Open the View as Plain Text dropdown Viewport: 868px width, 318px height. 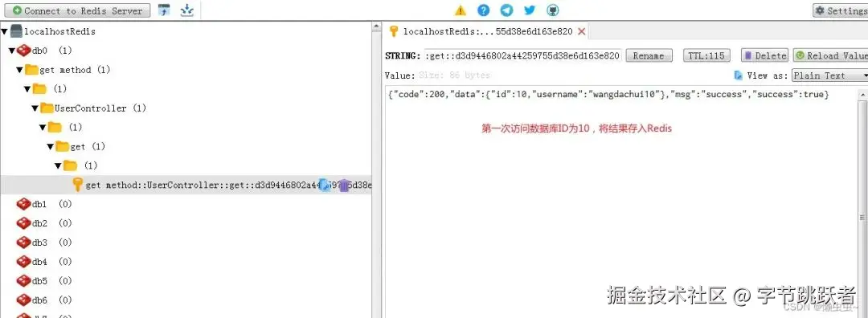[x=829, y=75]
